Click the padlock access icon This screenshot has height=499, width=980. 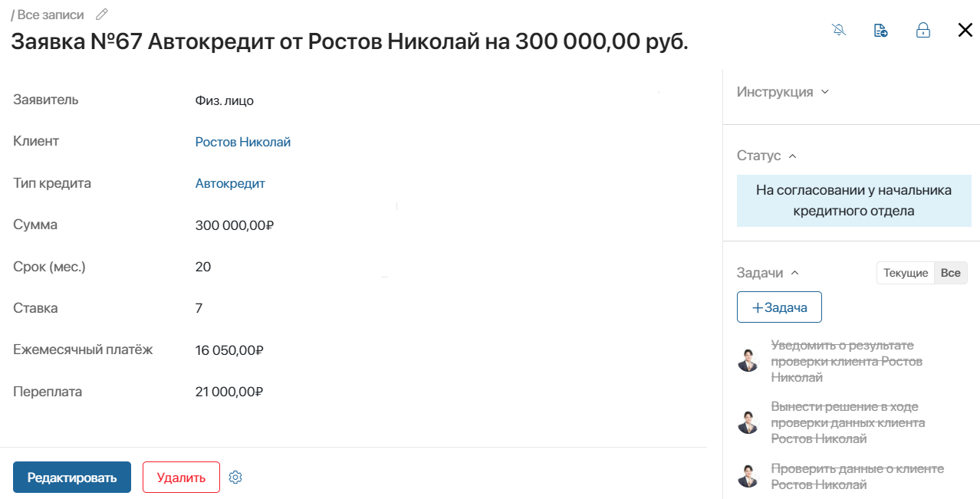point(923,31)
